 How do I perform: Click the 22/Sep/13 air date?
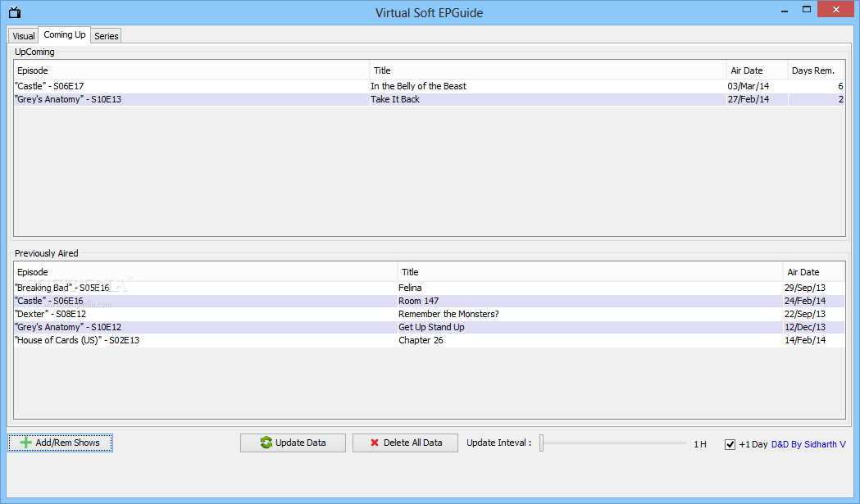point(804,314)
